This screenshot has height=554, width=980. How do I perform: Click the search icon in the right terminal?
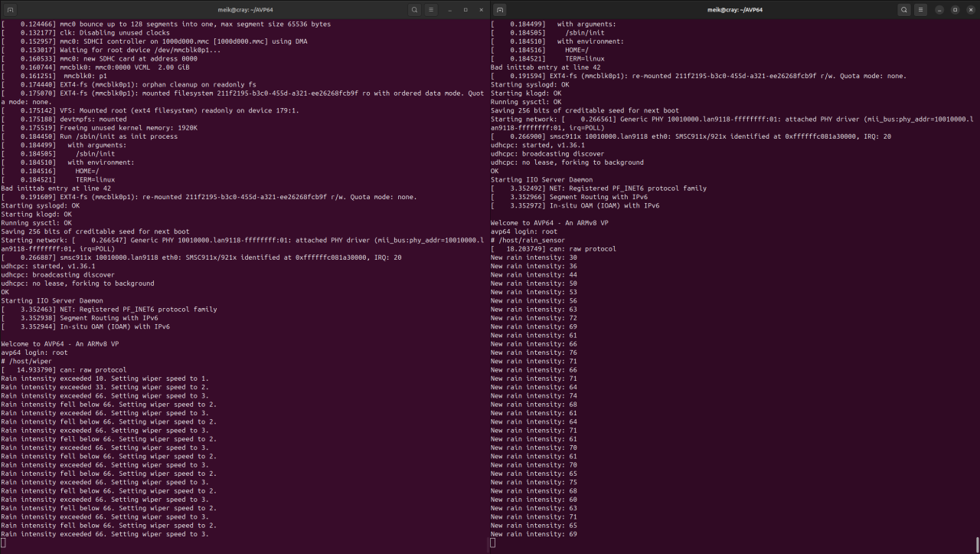coord(903,10)
